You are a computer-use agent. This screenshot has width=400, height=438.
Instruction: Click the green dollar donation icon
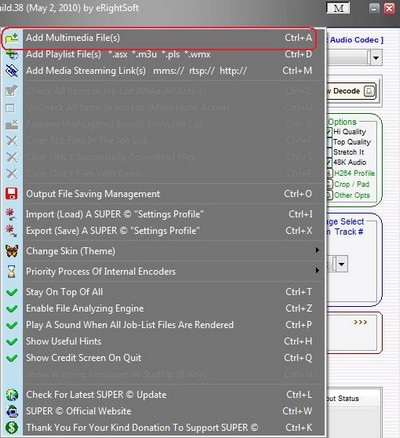pyautogui.click(x=12, y=427)
